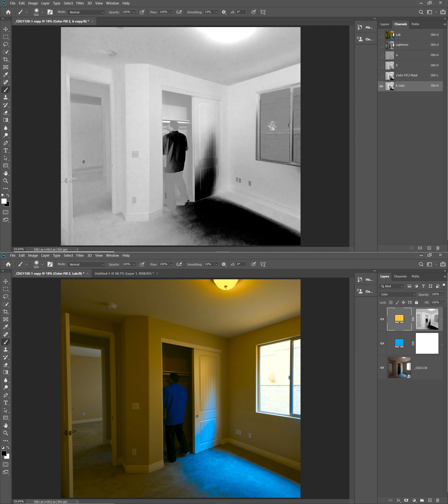448x504 pixels.
Task: Click the new adjustment layer icon
Action: 414,500
